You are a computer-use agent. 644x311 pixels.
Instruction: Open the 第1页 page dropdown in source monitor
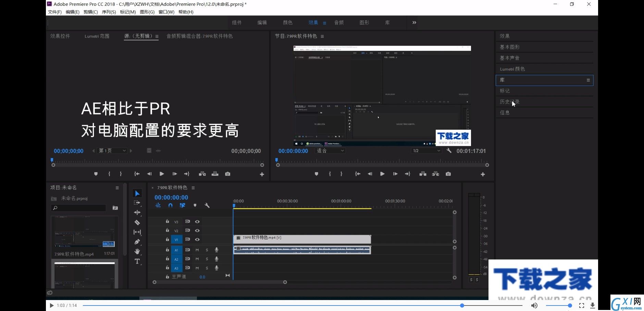(x=112, y=151)
